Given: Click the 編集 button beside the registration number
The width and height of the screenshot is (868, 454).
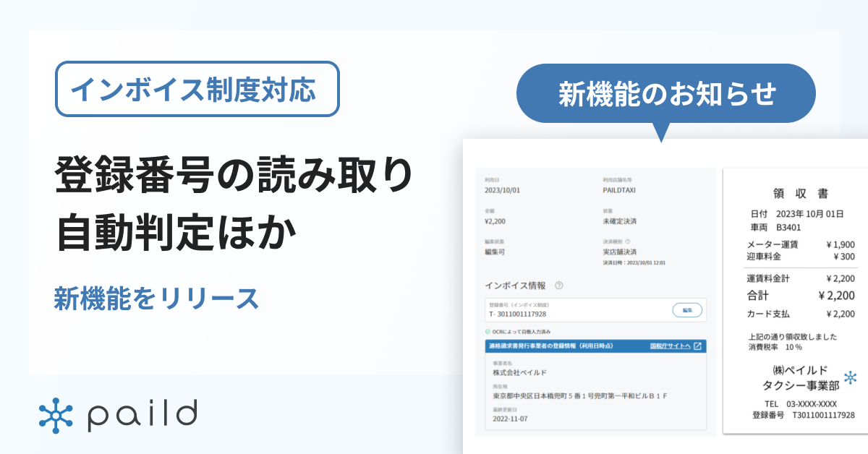Looking at the screenshot, I should 687,310.
